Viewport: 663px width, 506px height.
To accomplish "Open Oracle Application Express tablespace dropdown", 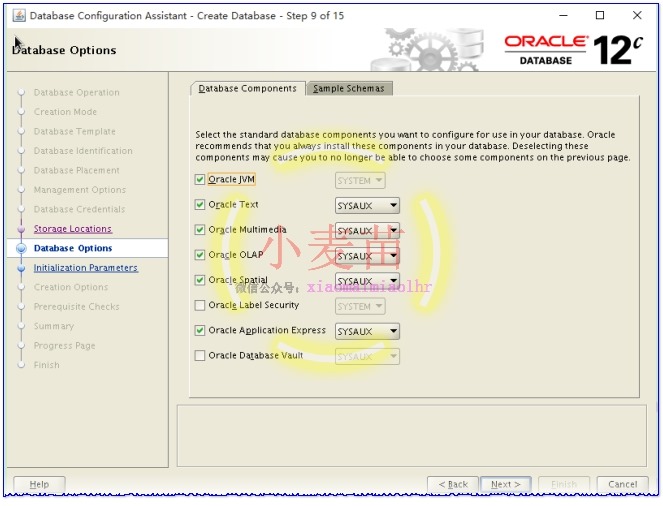I will (367, 331).
